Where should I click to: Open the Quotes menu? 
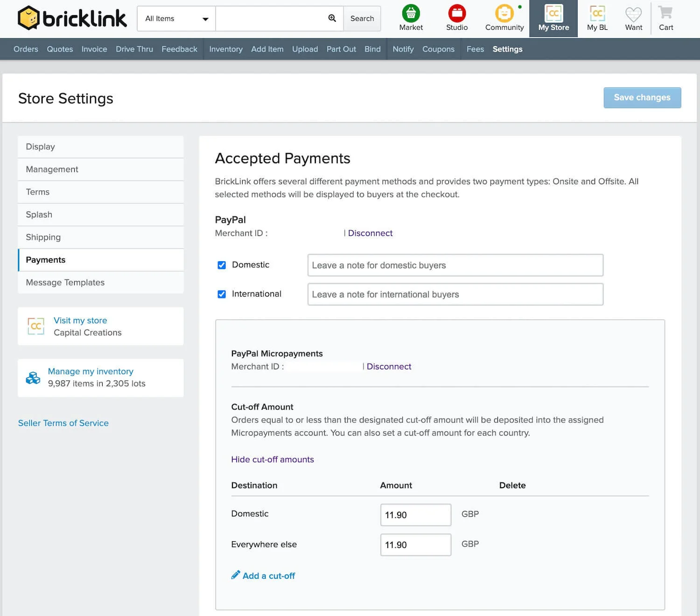60,49
